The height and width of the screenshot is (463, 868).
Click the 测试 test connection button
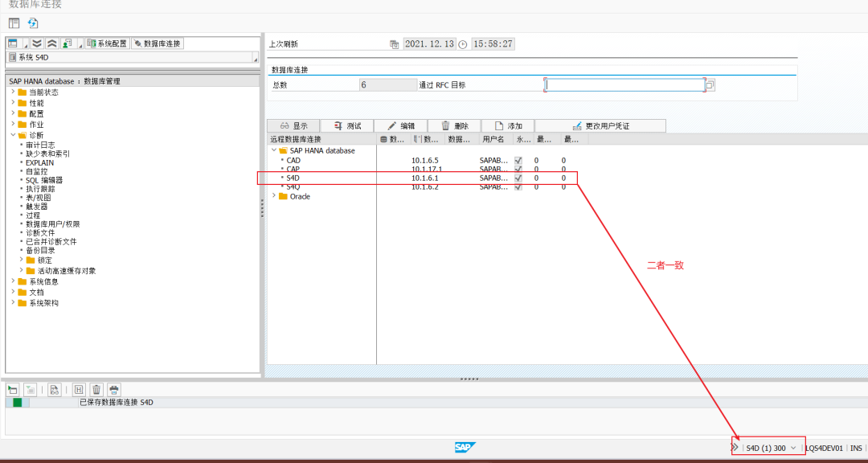pyautogui.click(x=347, y=125)
